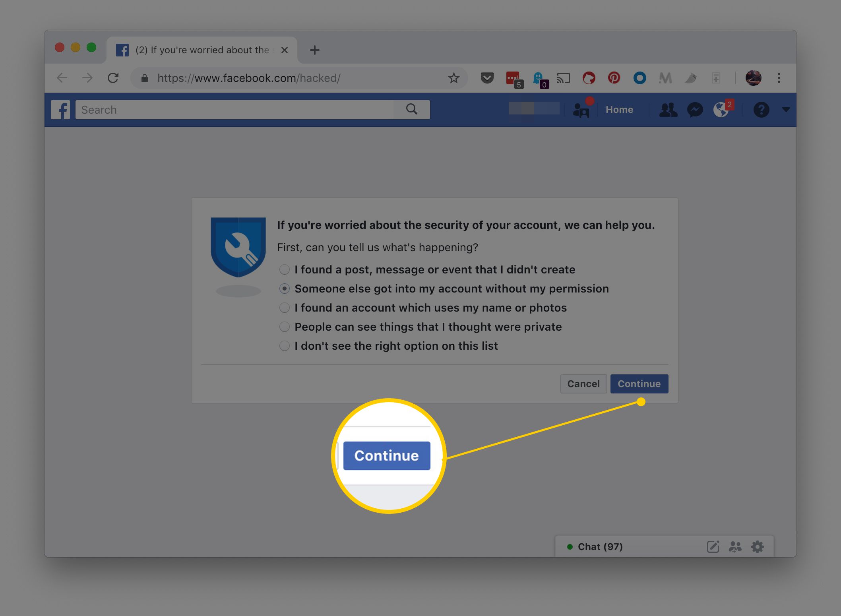This screenshot has width=841, height=616.
Task: Click the cast media icon in toolbar
Action: point(564,78)
